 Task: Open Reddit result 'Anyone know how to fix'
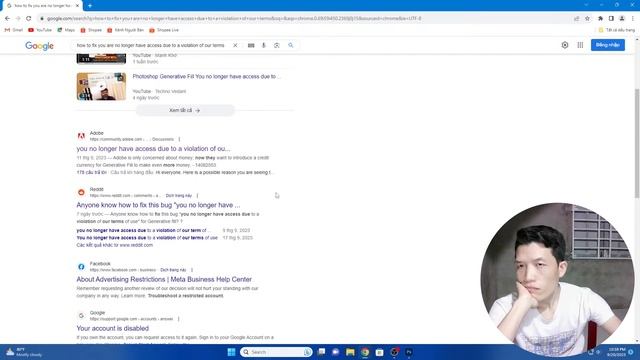[158, 205]
